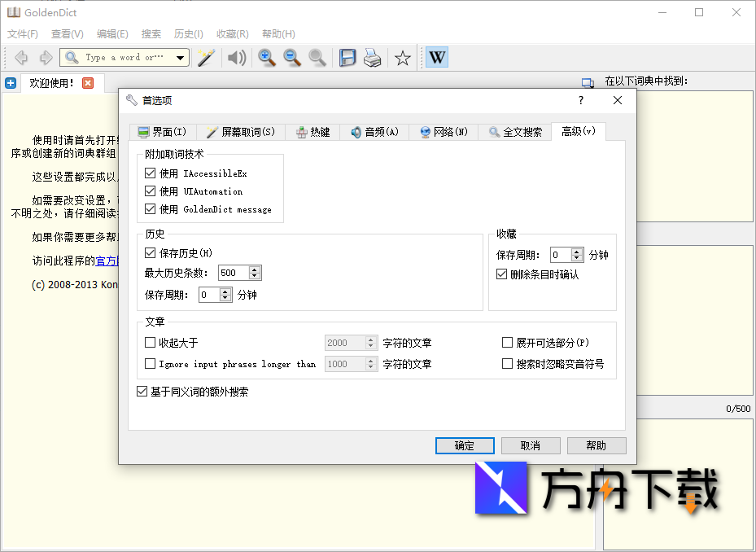Enable 展开可选部分 checkbox

click(x=507, y=342)
